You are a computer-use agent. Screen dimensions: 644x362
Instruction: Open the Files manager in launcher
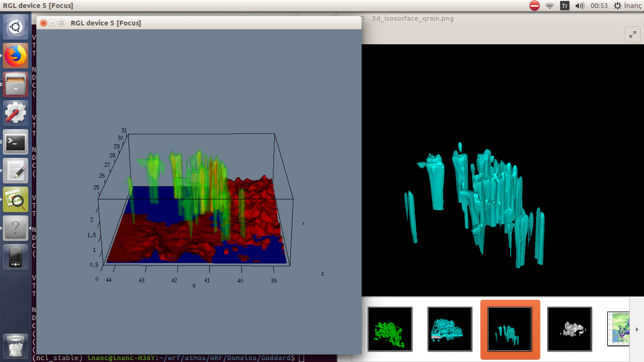16,84
